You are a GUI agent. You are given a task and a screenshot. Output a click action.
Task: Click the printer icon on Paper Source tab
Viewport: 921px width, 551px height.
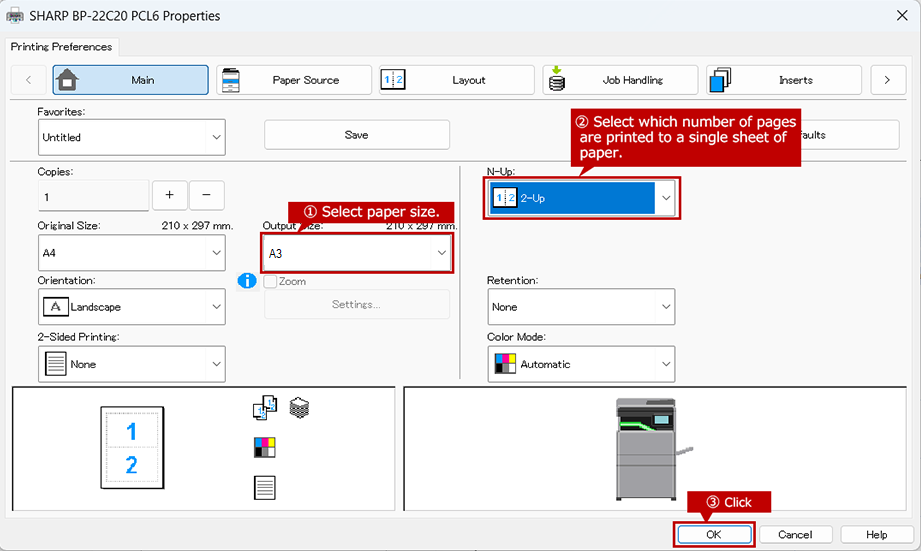230,80
